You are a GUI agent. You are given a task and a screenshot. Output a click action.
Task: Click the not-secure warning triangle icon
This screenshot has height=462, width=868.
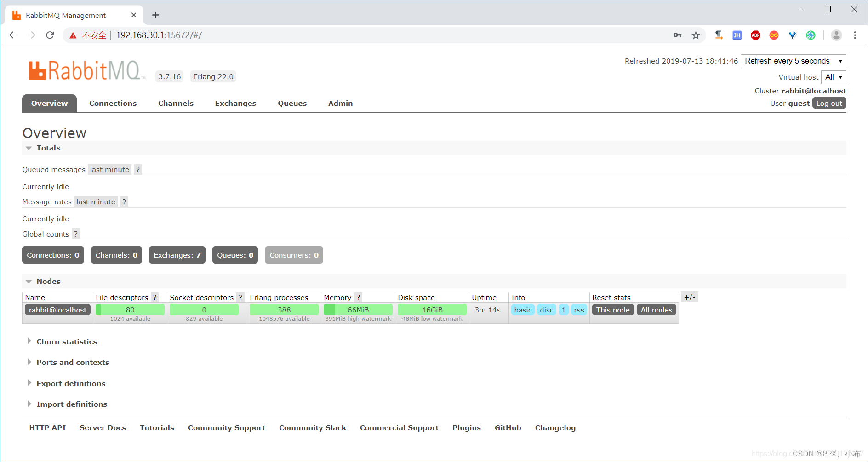pyautogui.click(x=73, y=35)
